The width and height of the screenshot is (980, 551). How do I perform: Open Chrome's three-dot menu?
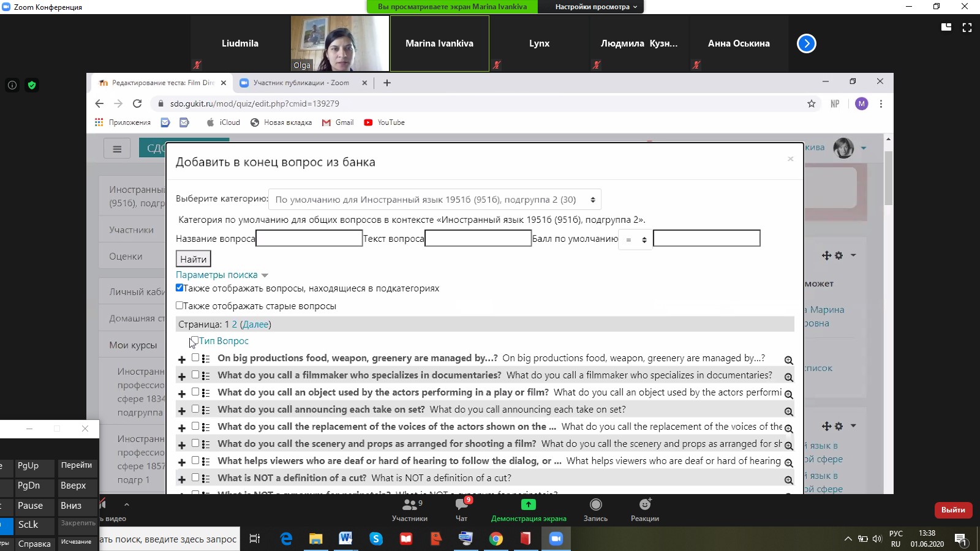[881, 103]
